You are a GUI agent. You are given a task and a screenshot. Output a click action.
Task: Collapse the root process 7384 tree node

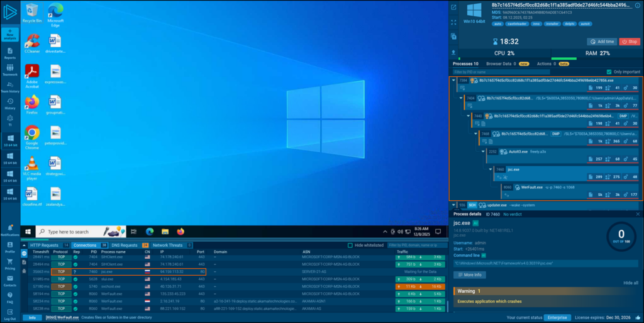[x=453, y=81]
